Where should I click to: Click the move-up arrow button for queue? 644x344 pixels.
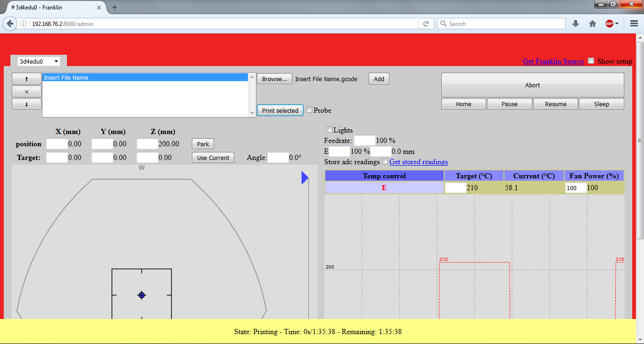[26, 79]
